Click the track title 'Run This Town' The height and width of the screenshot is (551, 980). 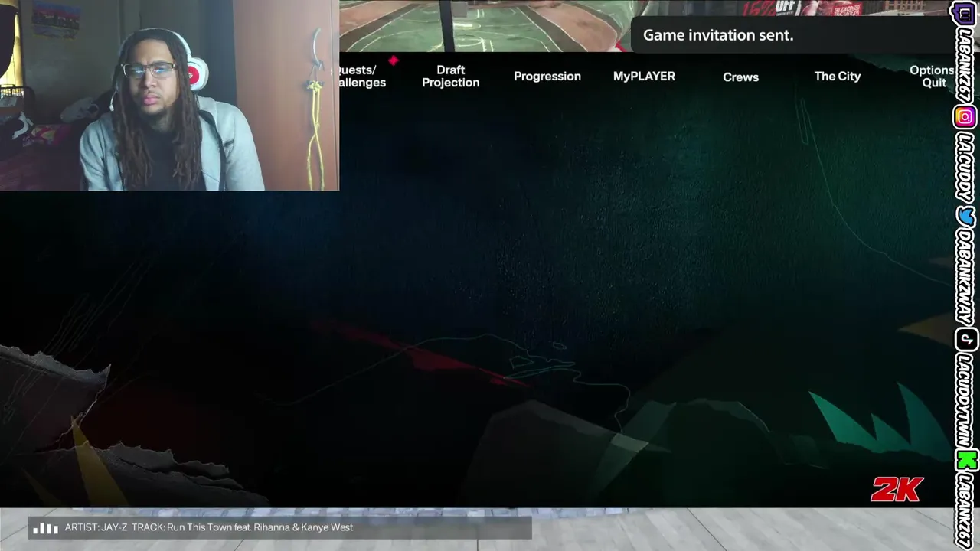[199, 527]
